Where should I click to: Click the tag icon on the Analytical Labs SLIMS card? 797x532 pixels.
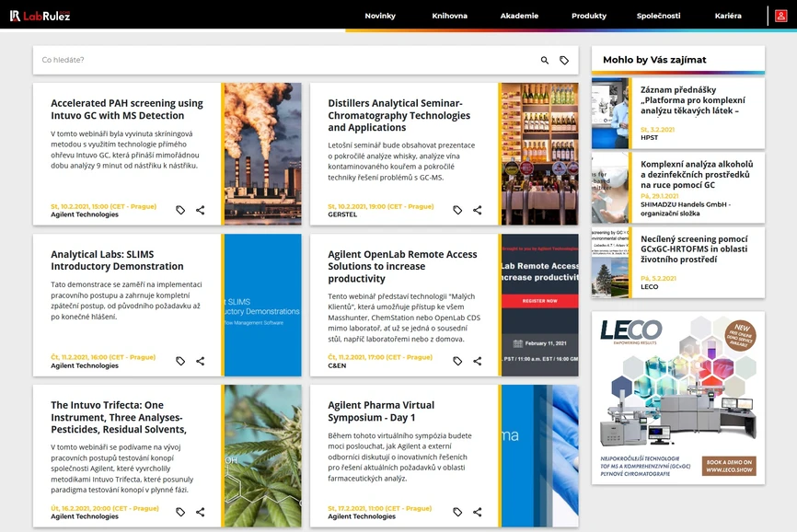pyautogui.click(x=180, y=361)
